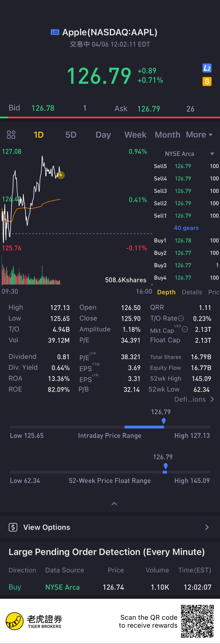Screen dimensions: 220x644
Task: Collapse the stock details with up chevron
Action: 114,503
